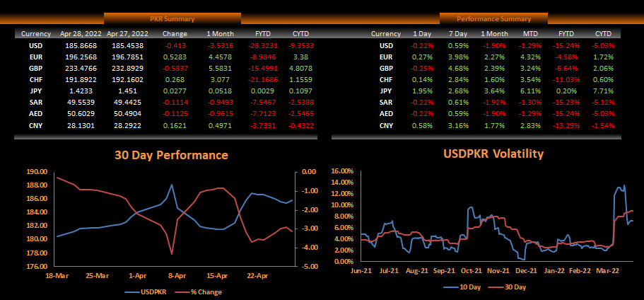The height and width of the screenshot is (300, 644).
Task: Click the 30 Day Performance chart title
Action: point(172,155)
